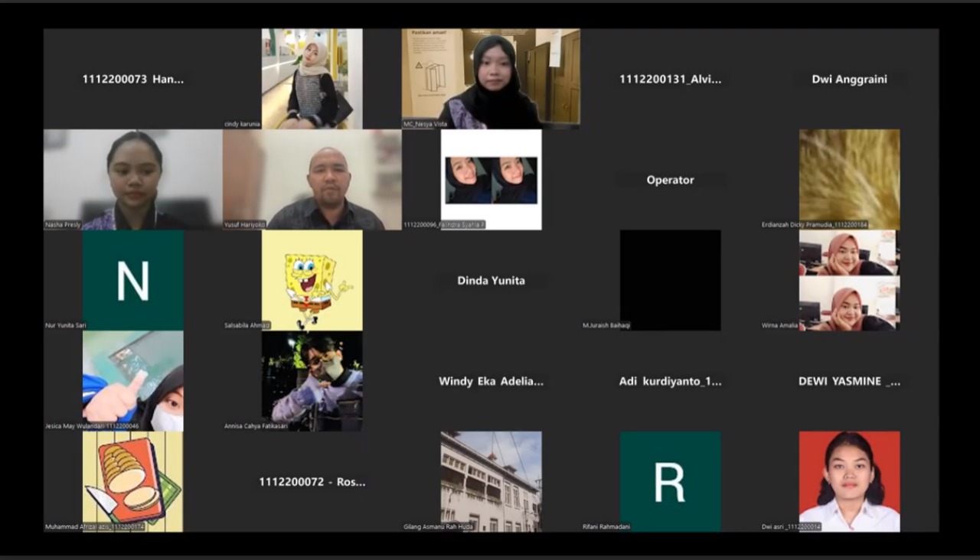The width and height of the screenshot is (980, 560).
Task: Select the Wirna Amalia stacked photo tile
Action: [849, 280]
